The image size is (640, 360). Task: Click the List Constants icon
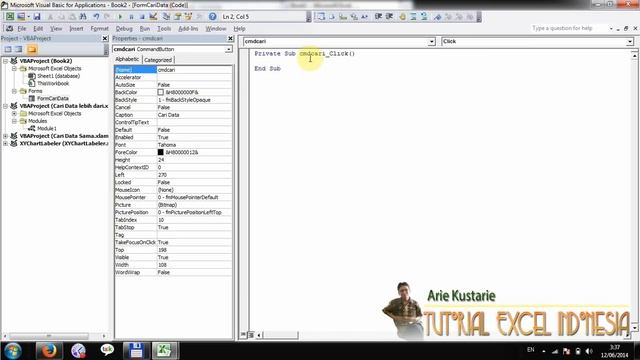pos(332,17)
